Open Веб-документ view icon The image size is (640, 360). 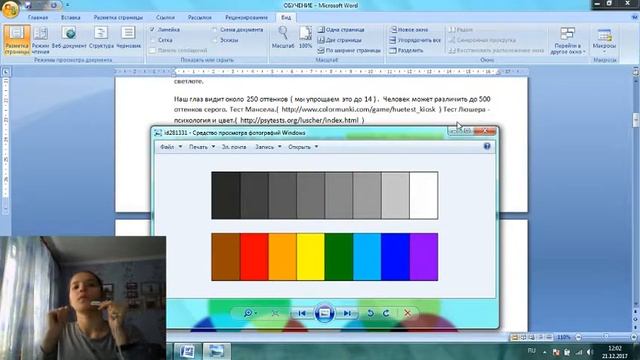point(69,38)
